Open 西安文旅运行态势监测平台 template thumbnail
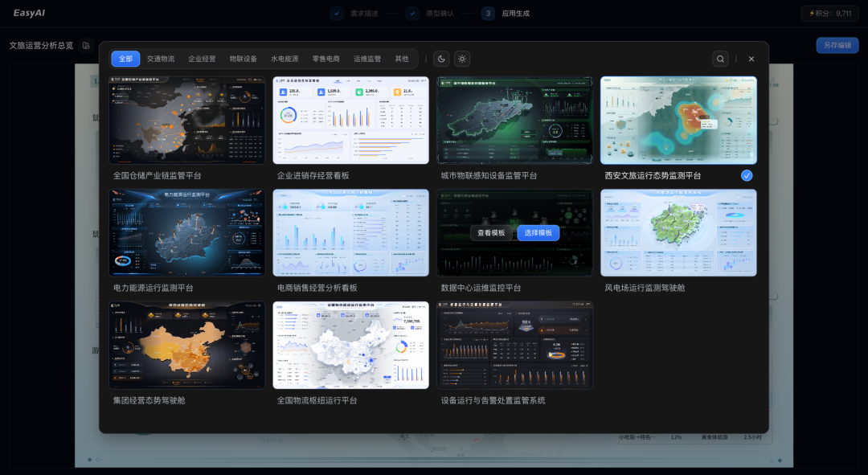The image size is (868, 475). click(x=678, y=120)
